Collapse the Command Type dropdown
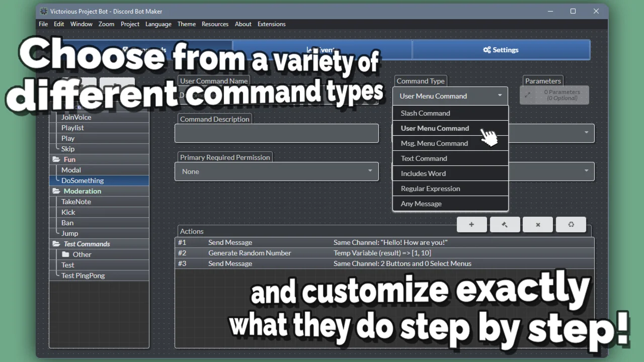Screen dimensions: 644x362 [x=450, y=96]
